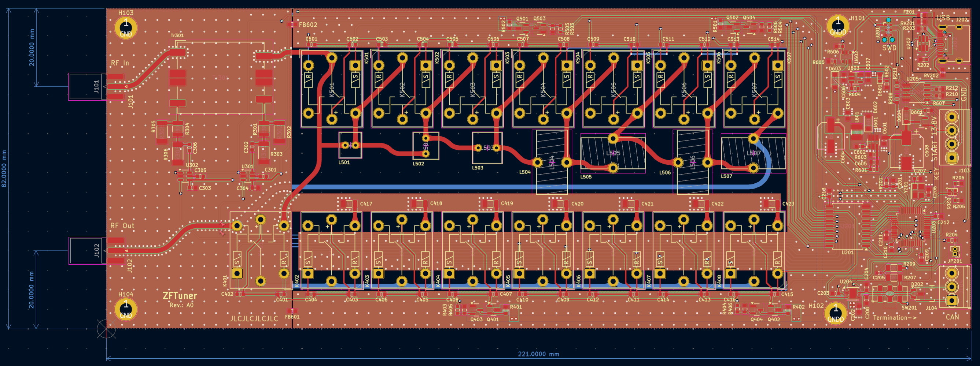Select the K502 relay footprint
This screenshot has width=980, height=366.
click(402, 89)
